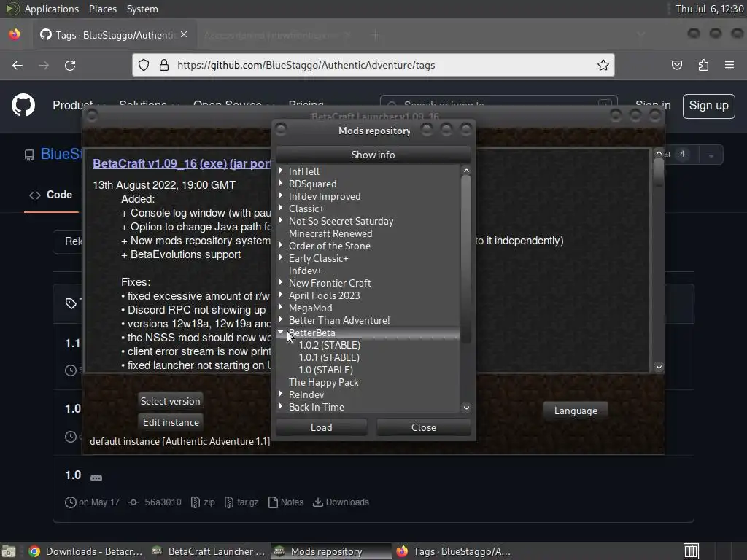
Task: Click the shield tracking protection icon
Action: click(x=144, y=65)
